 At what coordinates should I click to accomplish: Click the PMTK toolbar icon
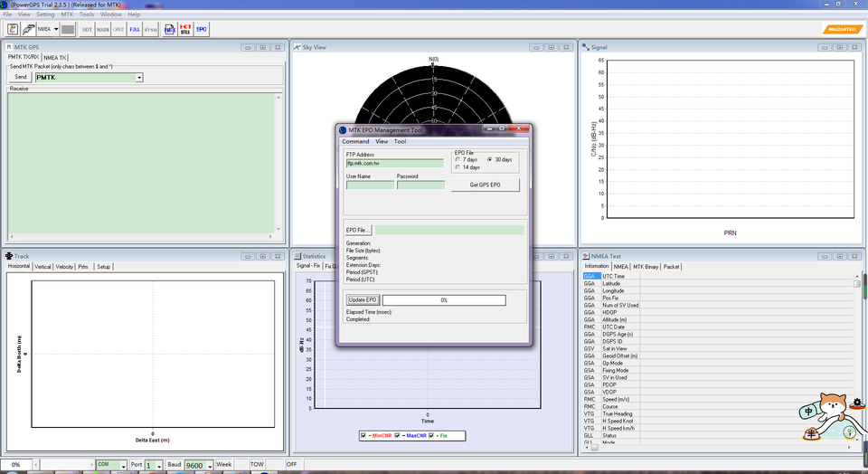pos(169,29)
